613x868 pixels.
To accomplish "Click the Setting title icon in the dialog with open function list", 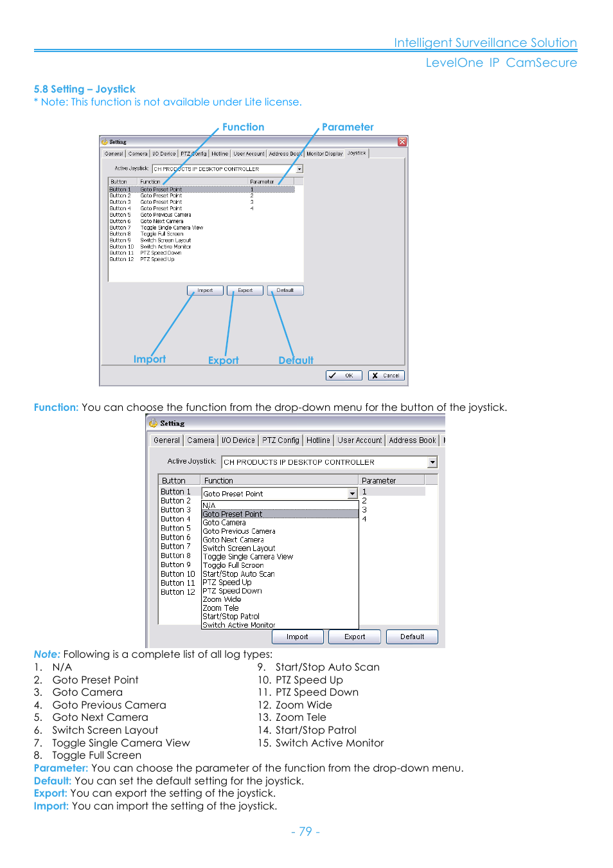I will coord(153,423).
